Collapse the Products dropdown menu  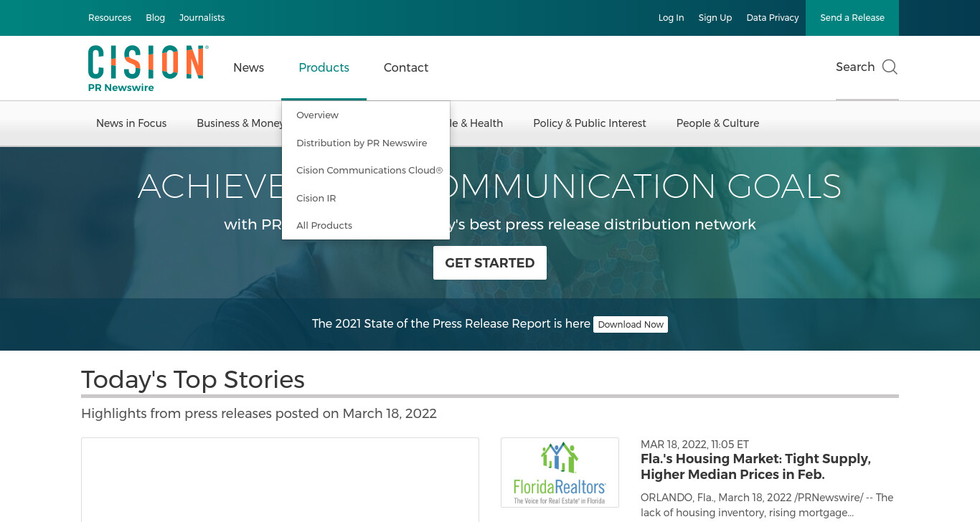point(324,67)
